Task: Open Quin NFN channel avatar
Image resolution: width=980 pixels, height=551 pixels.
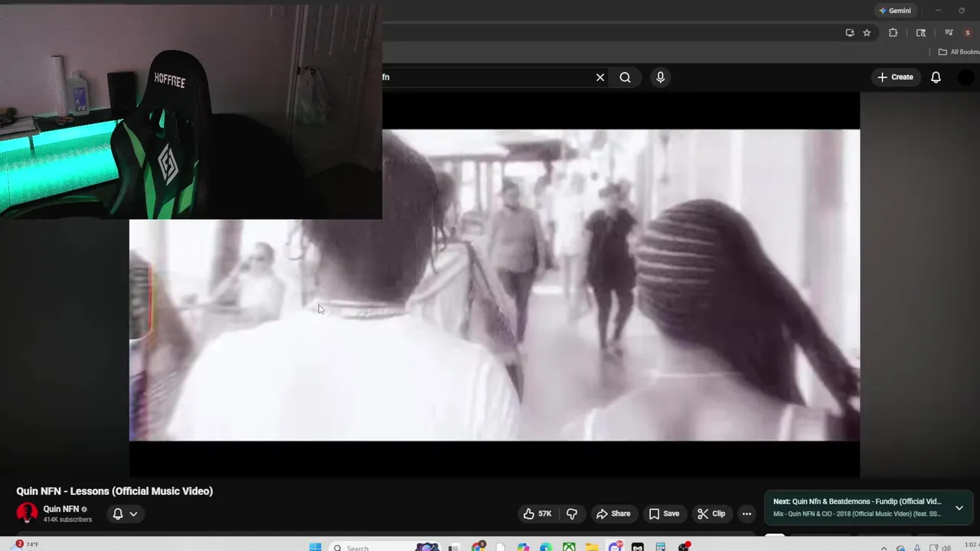Action: (27, 513)
